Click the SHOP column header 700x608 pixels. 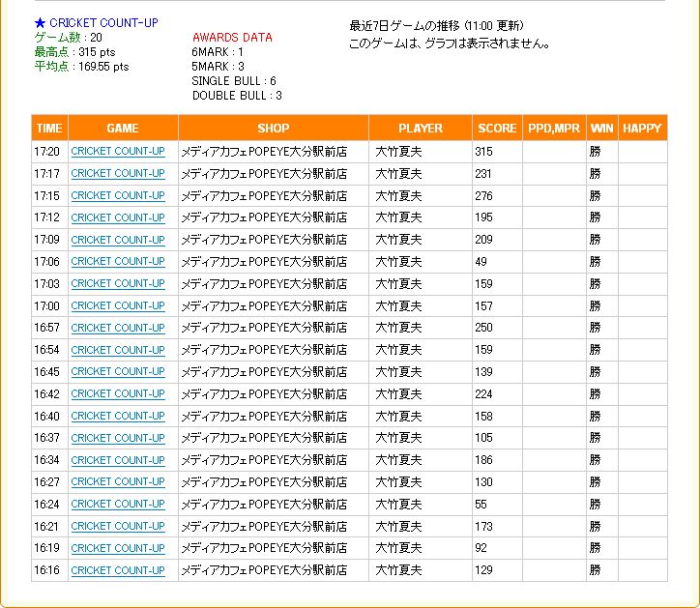tap(274, 129)
